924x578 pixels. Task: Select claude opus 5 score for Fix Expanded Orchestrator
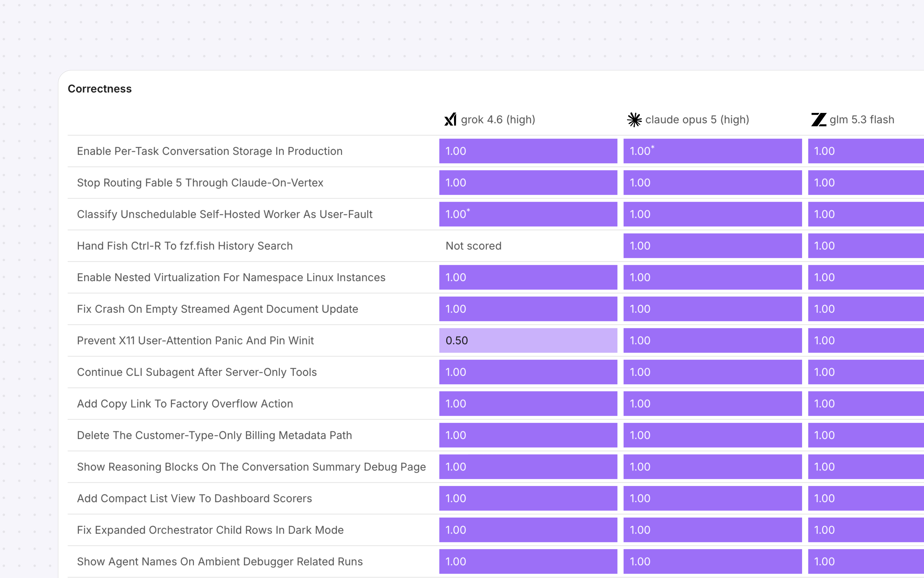pos(713,530)
